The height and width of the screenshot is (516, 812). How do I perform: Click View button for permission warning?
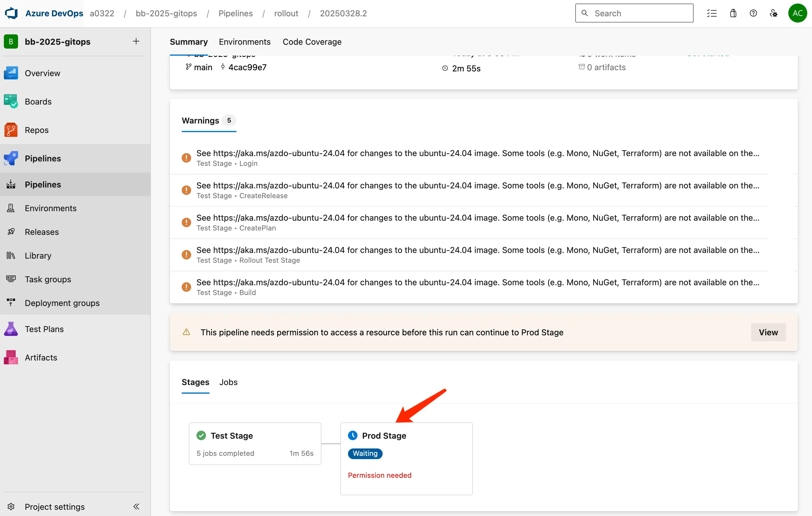pyautogui.click(x=768, y=332)
